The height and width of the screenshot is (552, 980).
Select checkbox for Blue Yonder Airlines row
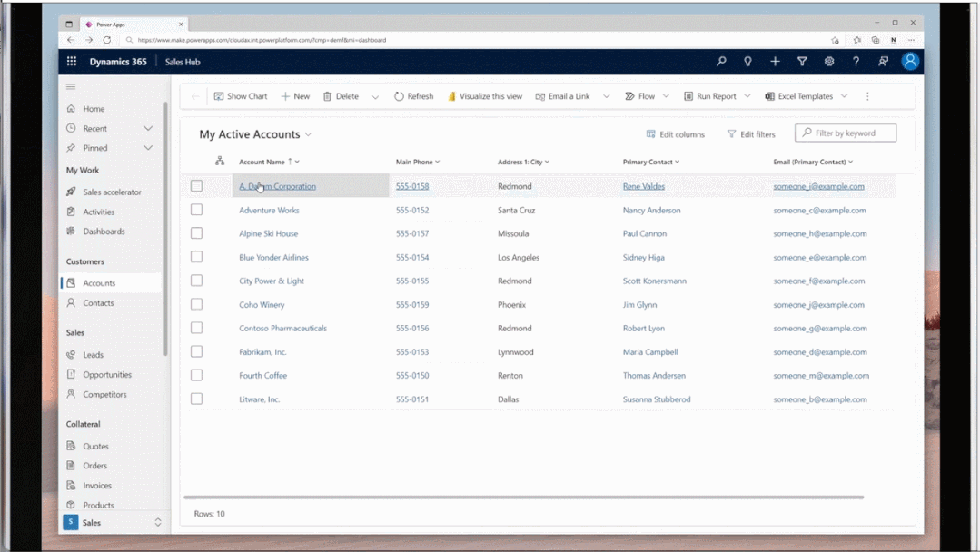tap(196, 257)
